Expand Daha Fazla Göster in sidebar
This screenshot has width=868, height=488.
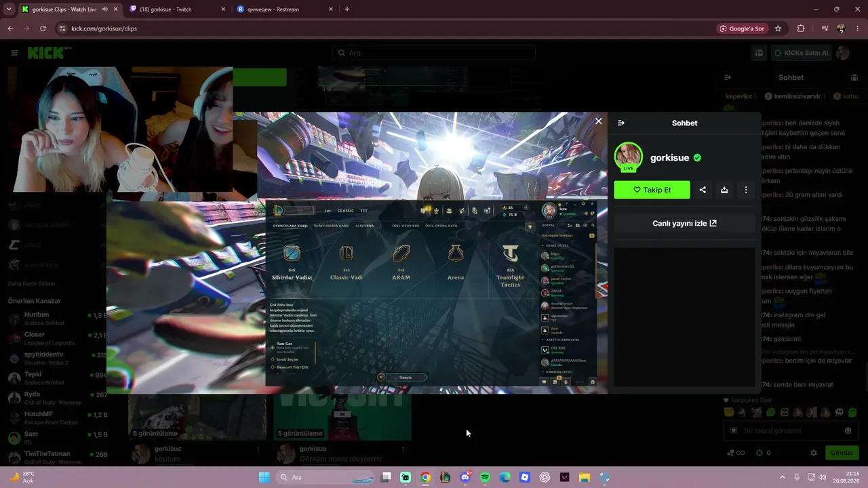tap(32, 283)
